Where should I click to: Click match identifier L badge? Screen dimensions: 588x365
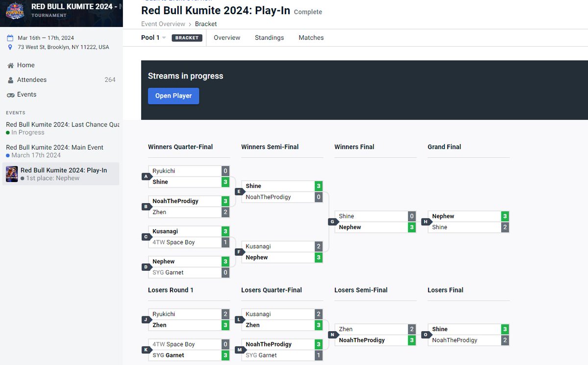(x=239, y=319)
